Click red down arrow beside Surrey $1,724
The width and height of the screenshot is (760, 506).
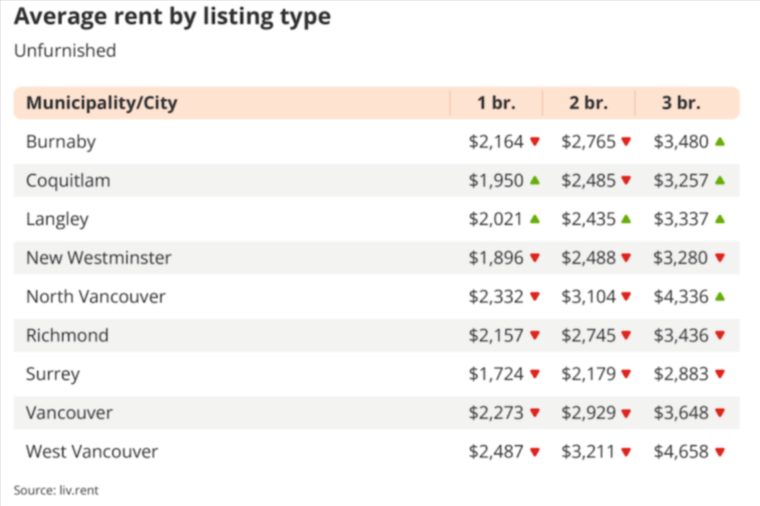point(535,374)
